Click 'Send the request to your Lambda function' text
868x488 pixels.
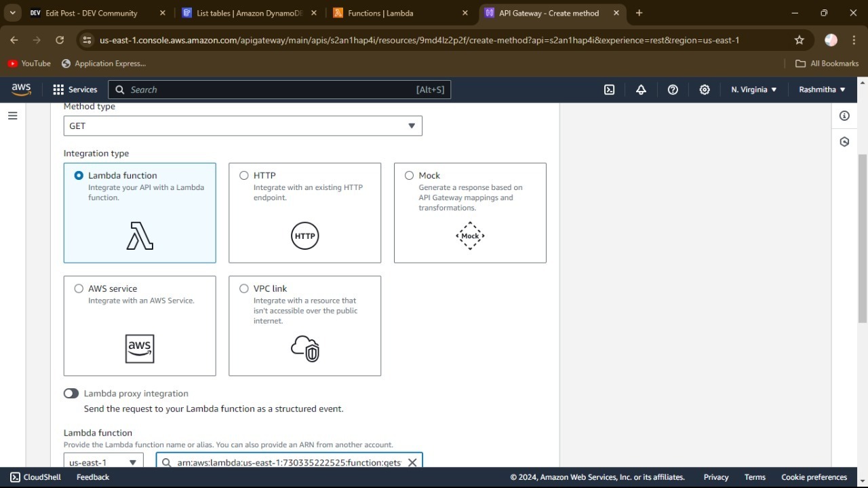click(x=214, y=409)
